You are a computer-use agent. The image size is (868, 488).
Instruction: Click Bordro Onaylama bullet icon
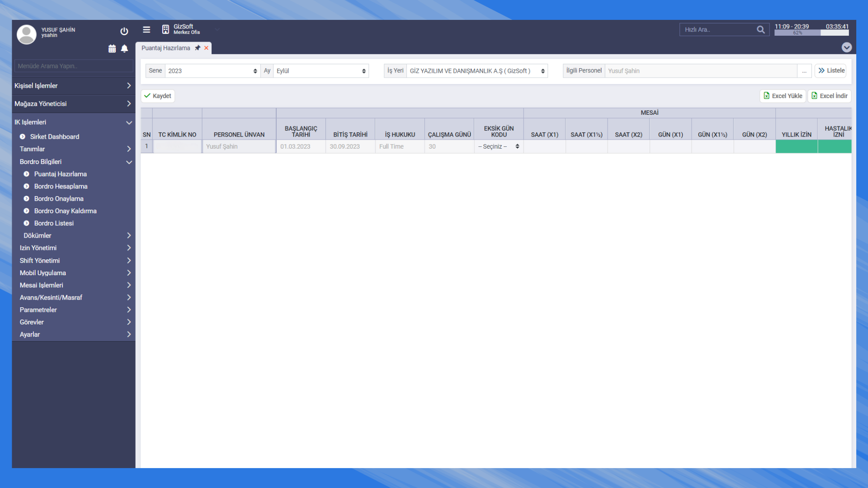tap(26, 199)
